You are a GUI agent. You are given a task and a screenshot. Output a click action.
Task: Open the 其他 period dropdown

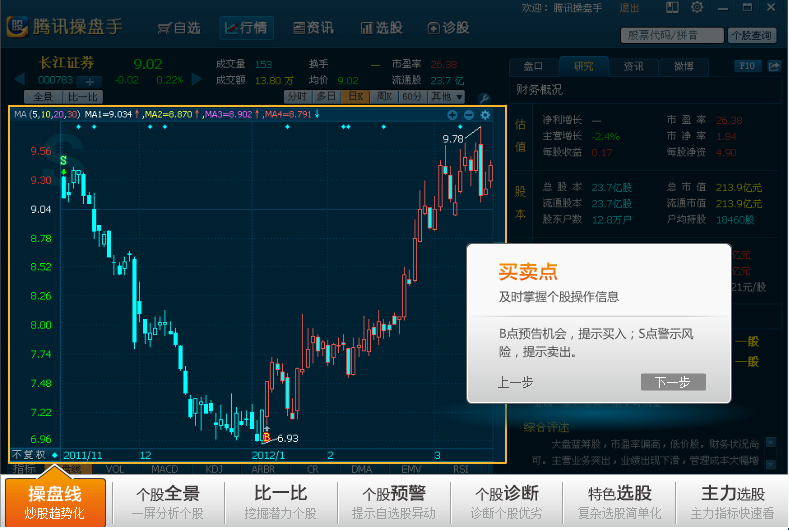pyautogui.click(x=446, y=96)
